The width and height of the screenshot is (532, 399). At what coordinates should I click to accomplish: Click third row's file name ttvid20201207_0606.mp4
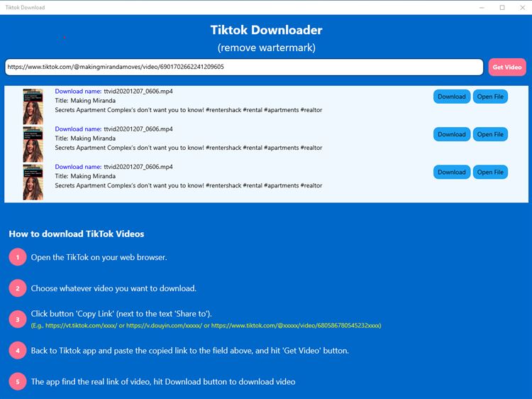(x=138, y=166)
